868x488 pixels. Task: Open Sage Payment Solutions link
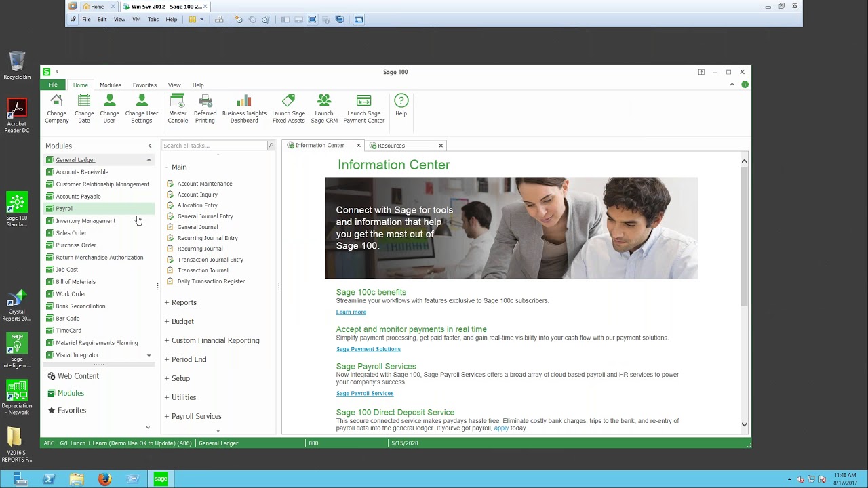point(368,349)
